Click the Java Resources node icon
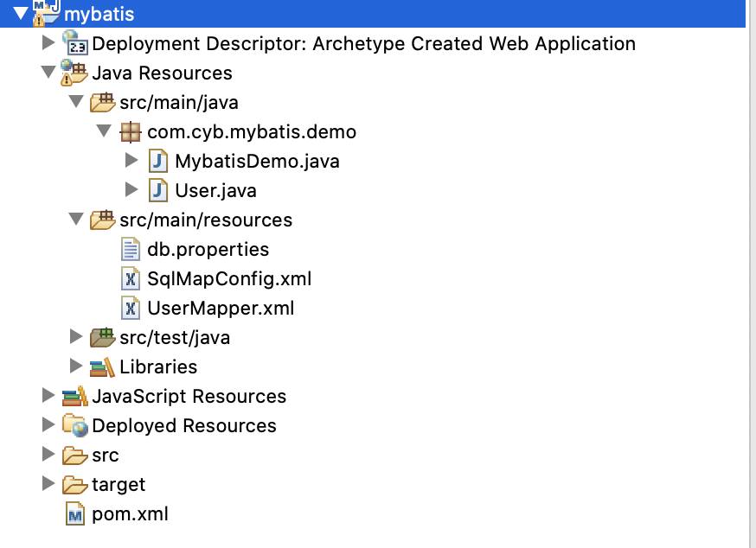Image resolution: width=756 pixels, height=548 pixels. tap(74, 73)
